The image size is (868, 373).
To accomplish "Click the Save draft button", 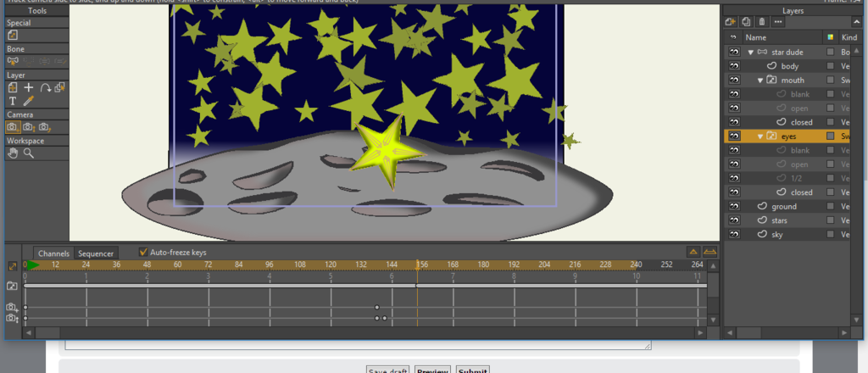I will click(388, 370).
